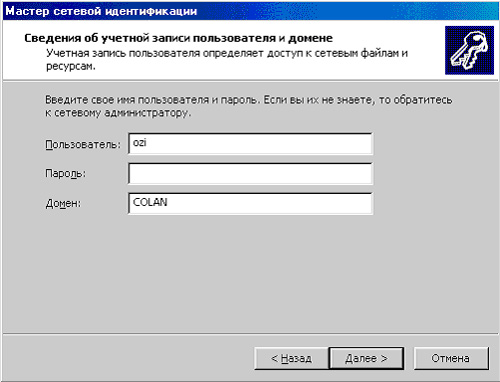Image resolution: width=500 pixels, height=382 pixels.
Task: Click the Мастер сетевой идентификации title bar
Action: pos(250,11)
